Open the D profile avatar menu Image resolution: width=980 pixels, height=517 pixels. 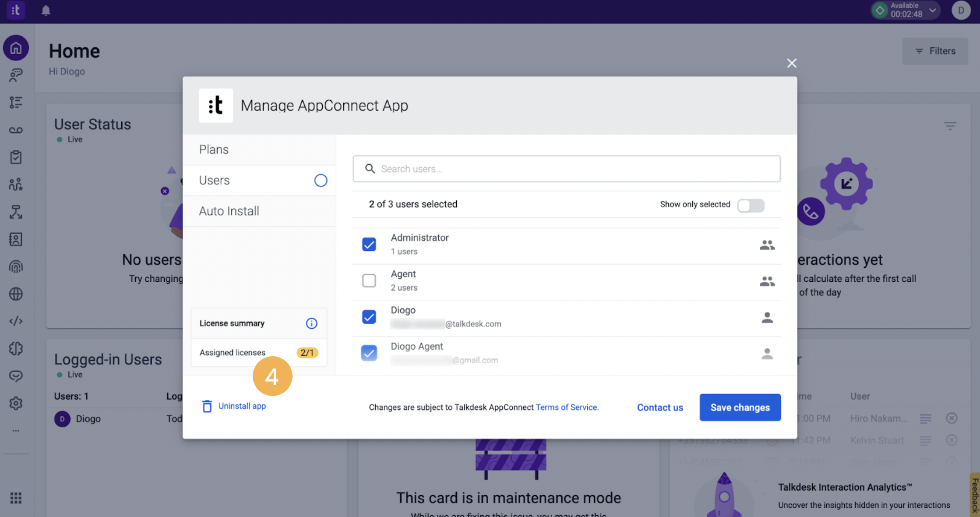point(961,10)
